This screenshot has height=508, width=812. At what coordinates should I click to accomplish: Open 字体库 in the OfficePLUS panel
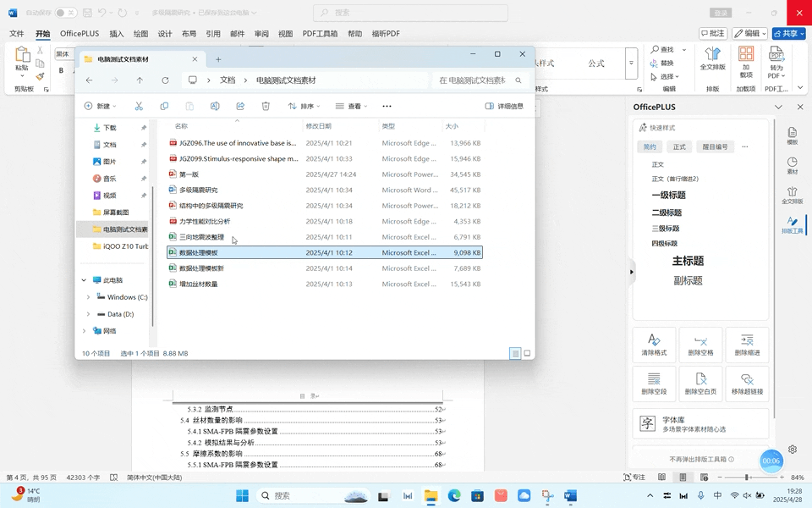coord(700,423)
